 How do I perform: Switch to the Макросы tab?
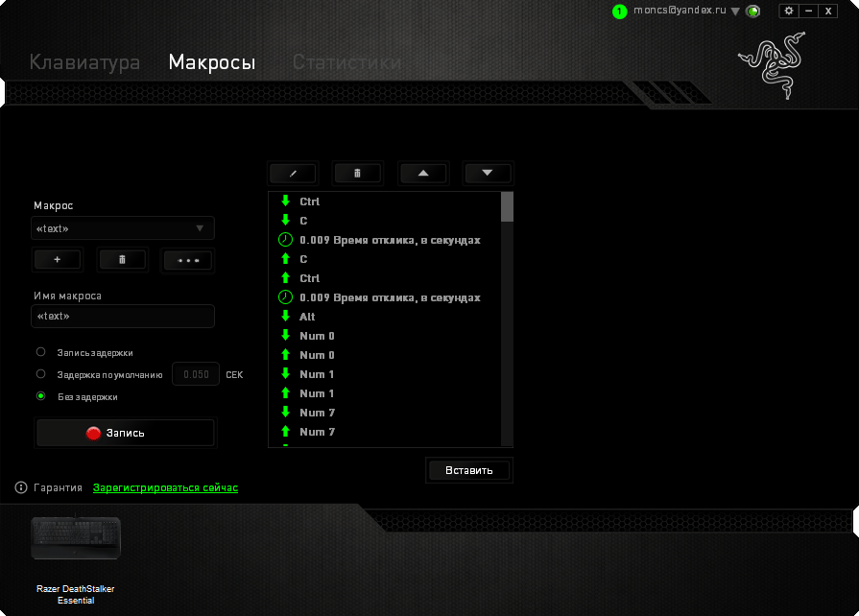coord(212,61)
